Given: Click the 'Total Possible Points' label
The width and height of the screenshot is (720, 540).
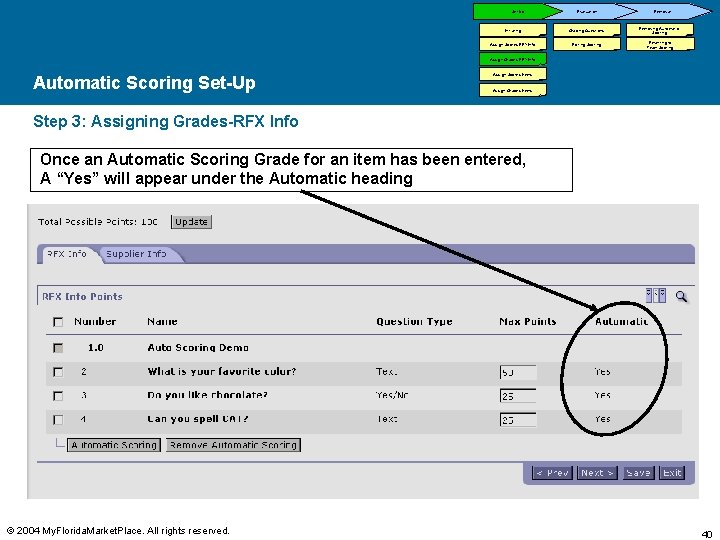Looking at the screenshot, I should pos(97,222).
